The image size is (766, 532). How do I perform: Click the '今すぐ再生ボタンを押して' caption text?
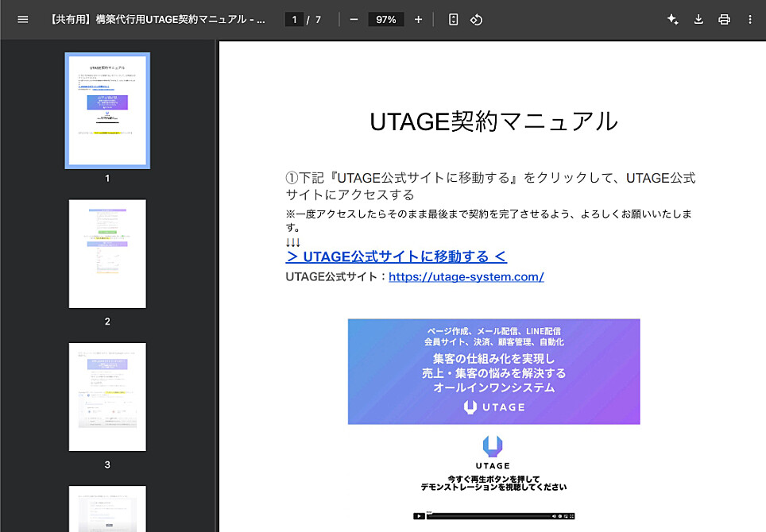pyautogui.click(x=493, y=479)
